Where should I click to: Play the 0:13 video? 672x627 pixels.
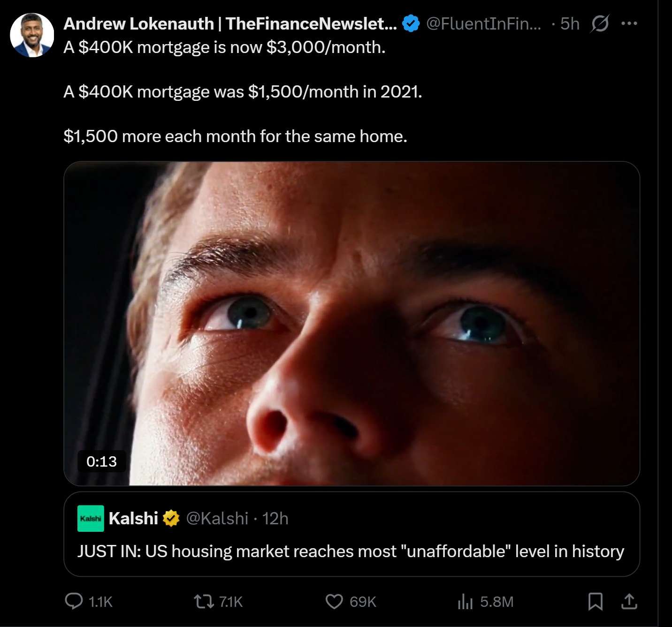point(351,324)
